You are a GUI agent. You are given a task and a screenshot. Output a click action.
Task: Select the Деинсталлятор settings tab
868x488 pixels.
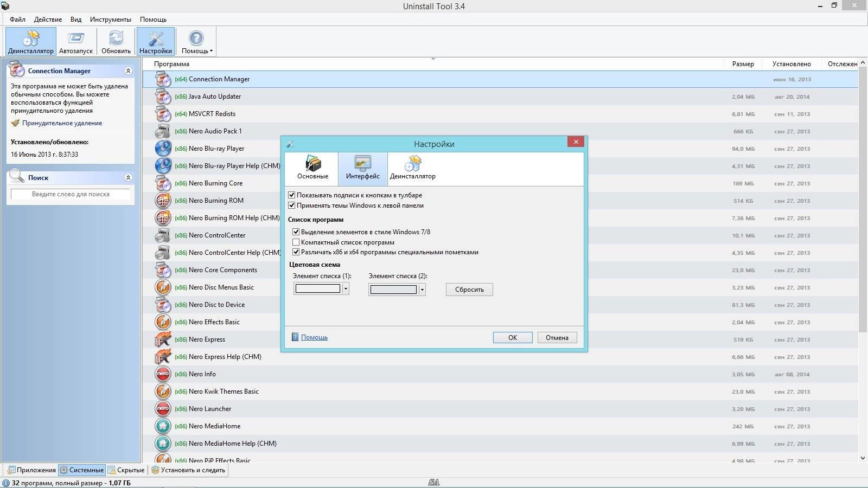[412, 168]
